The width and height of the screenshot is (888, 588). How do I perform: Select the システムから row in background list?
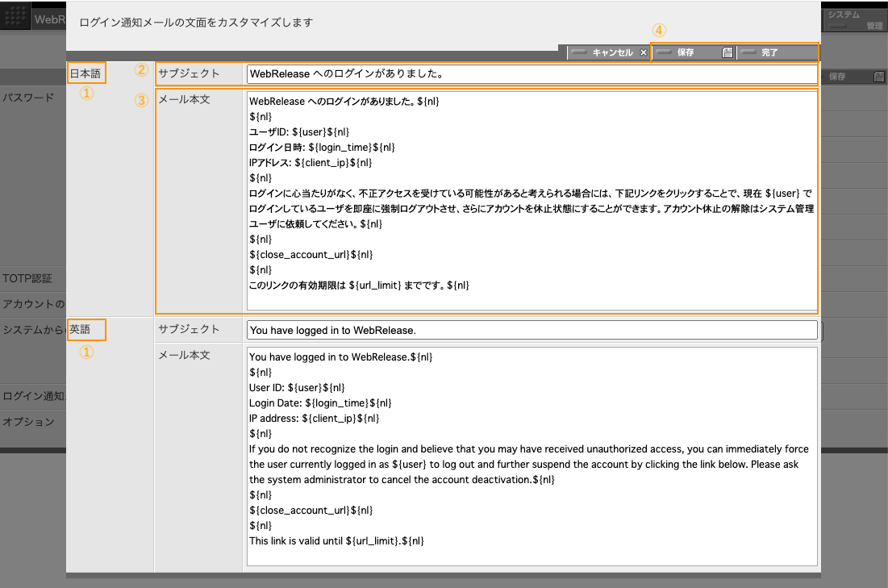[x=33, y=330]
